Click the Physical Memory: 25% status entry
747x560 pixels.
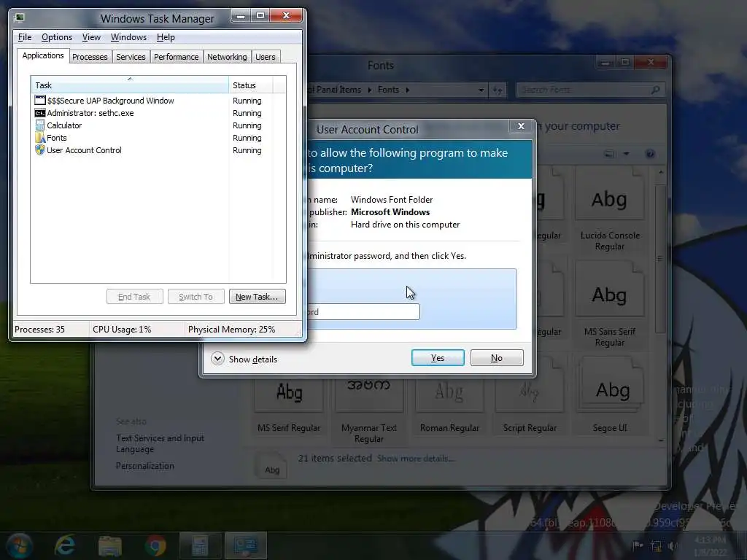tap(231, 329)
